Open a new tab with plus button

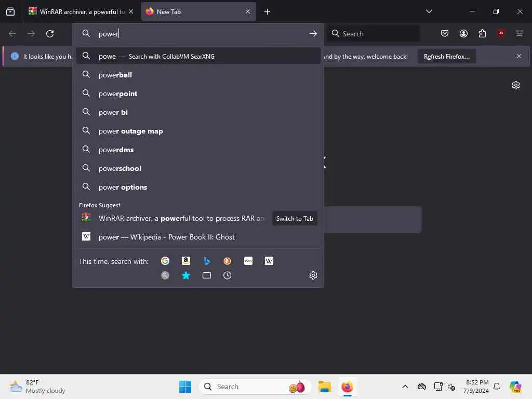pyautogui.click(x=267, y=12)
